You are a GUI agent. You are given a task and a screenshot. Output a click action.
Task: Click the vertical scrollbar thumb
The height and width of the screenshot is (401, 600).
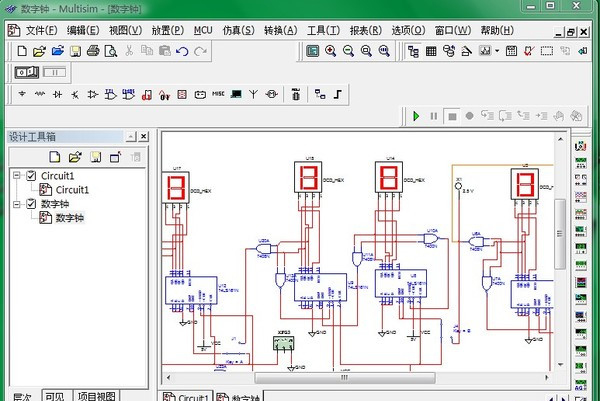point(560,233)
